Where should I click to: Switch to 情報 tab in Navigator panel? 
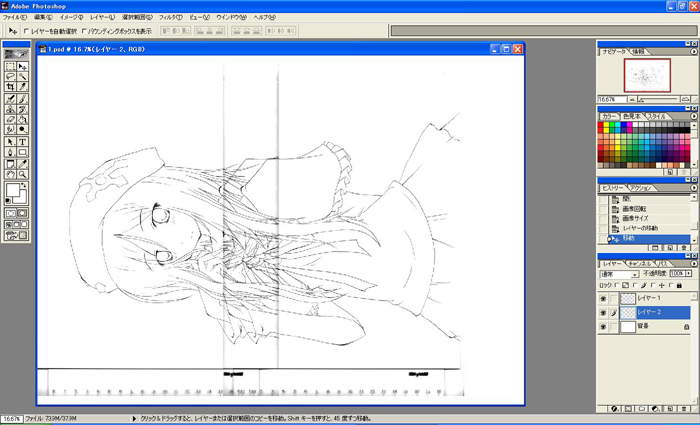(638, 52)
